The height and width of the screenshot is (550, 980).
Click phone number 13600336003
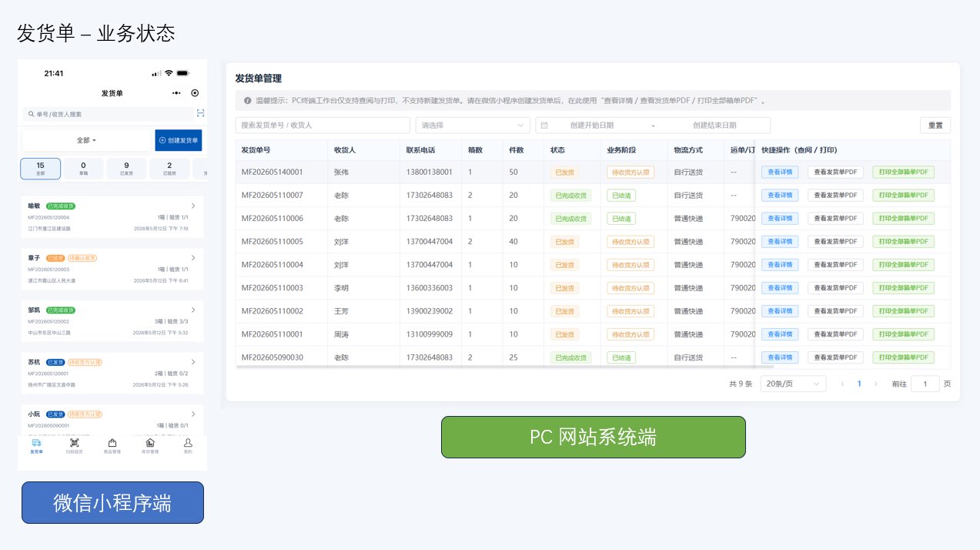click(x=429, y=288)
